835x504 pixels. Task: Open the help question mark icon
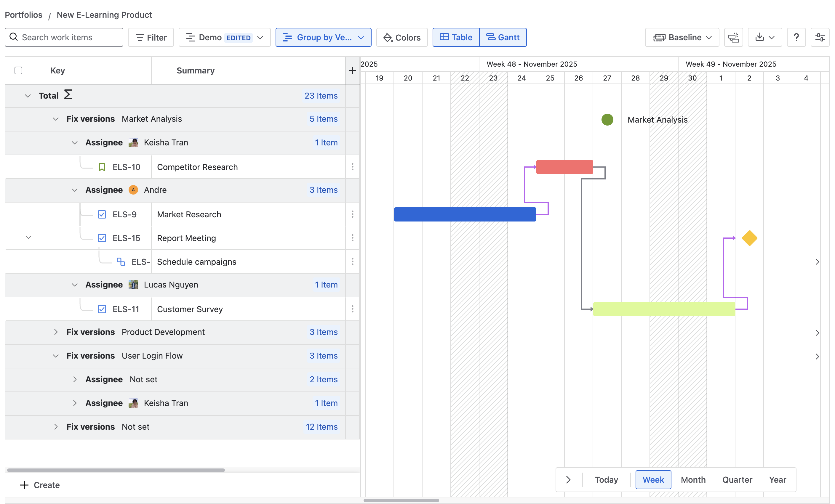click(796, 37)
